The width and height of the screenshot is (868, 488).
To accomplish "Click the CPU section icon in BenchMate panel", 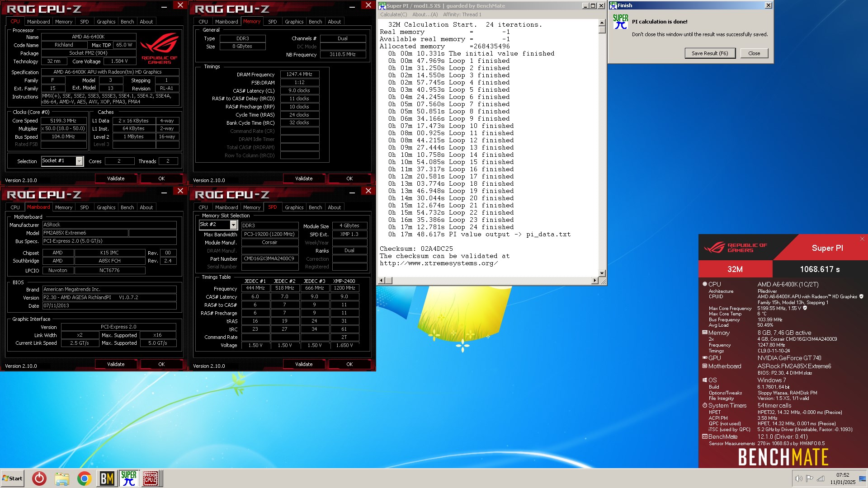I will click(704, 284).
